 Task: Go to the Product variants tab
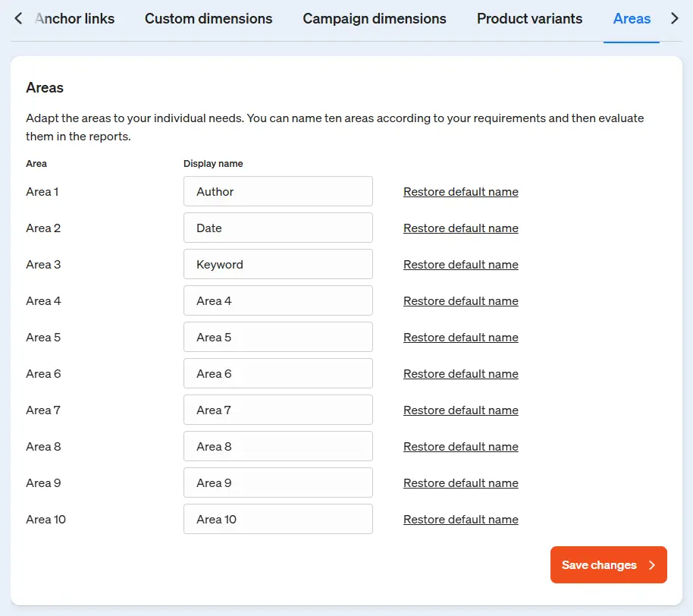pyautogui.click(x=529, y=18)
